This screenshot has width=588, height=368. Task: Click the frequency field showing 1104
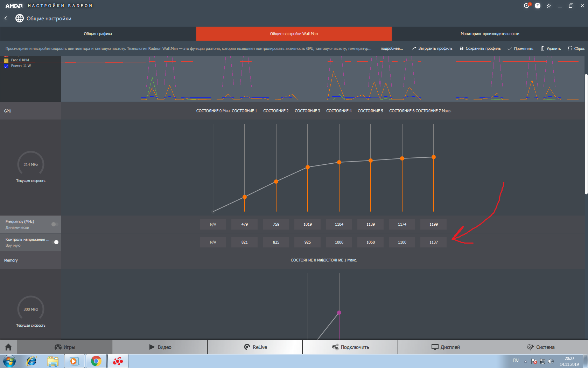click(x=339, y=224)
